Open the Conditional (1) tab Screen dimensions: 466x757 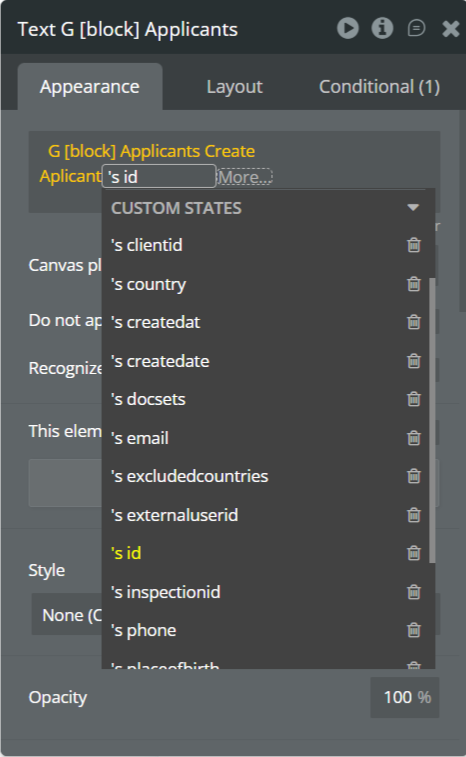379,87
